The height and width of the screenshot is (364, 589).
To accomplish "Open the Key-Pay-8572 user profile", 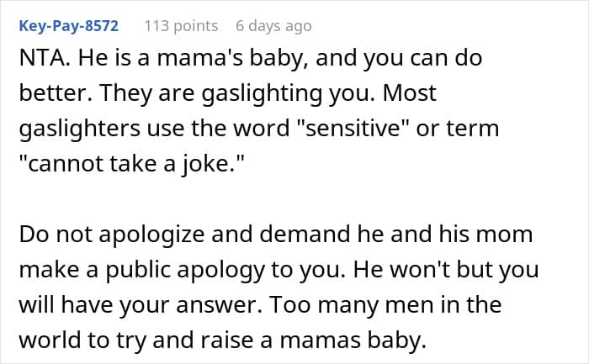I will [69, 26].
